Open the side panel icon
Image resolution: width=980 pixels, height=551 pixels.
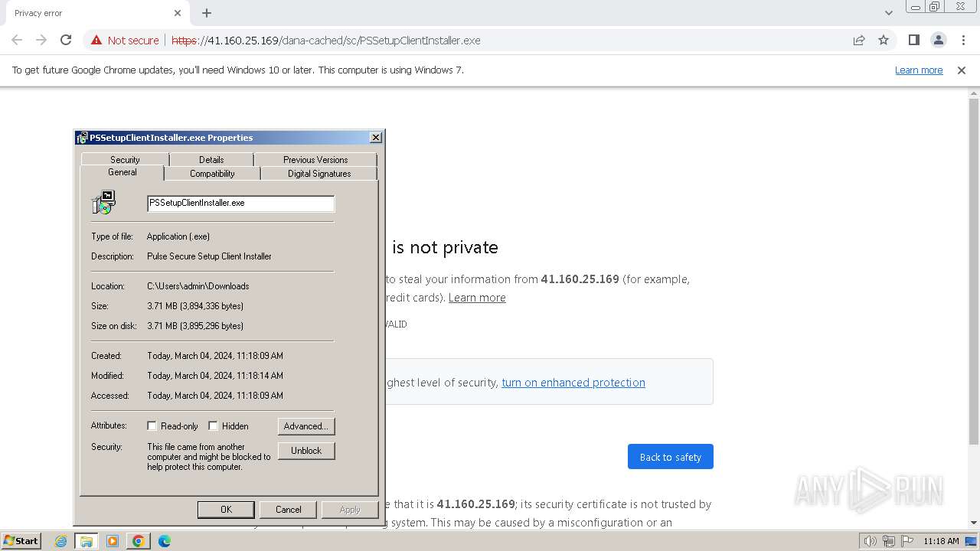913,40
